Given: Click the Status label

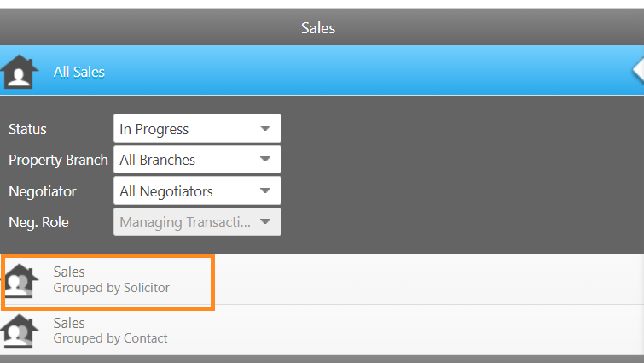Looking at the screenshot, I should [x=27, y=129].
